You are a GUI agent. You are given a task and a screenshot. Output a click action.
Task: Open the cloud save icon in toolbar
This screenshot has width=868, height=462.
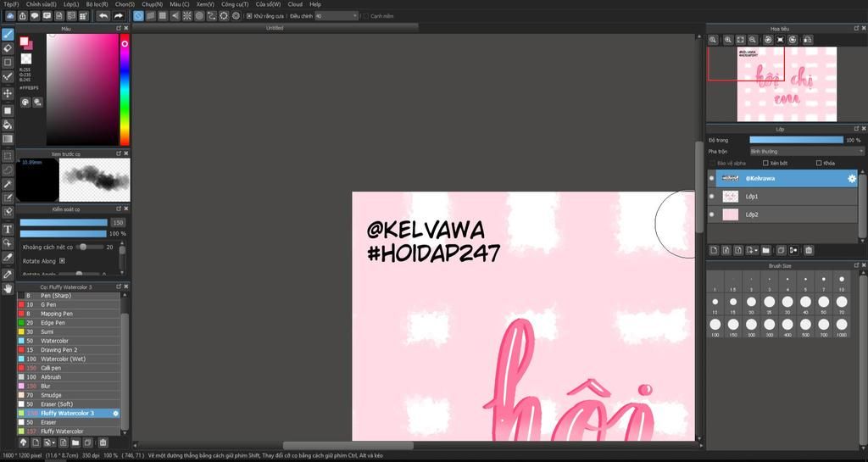tap(10, 16)
